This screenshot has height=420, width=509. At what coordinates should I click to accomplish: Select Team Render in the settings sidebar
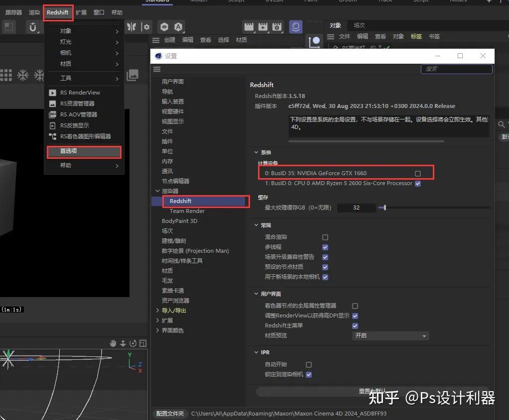(x=187, y=211)
